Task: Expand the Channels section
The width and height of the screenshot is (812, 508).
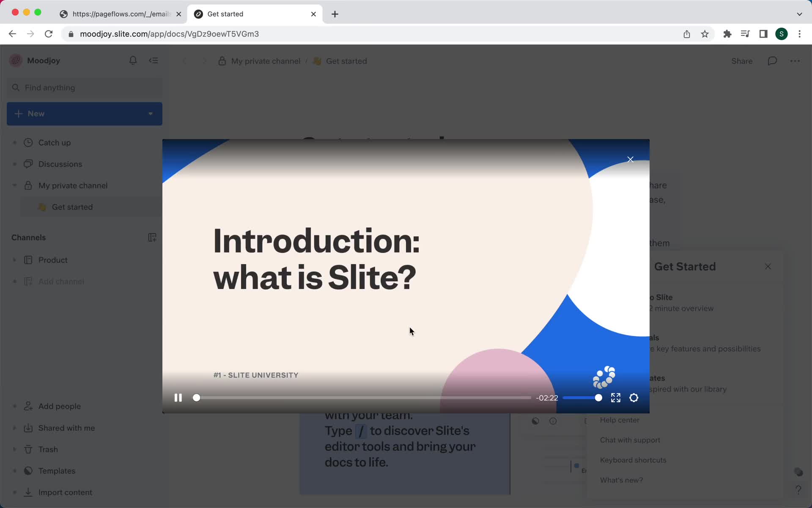Action: (28, 237)
